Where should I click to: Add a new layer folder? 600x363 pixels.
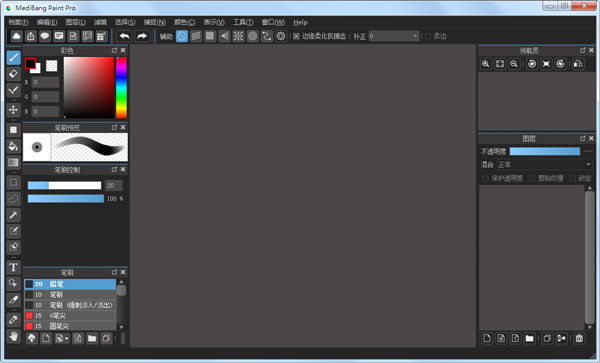(530, 338)
